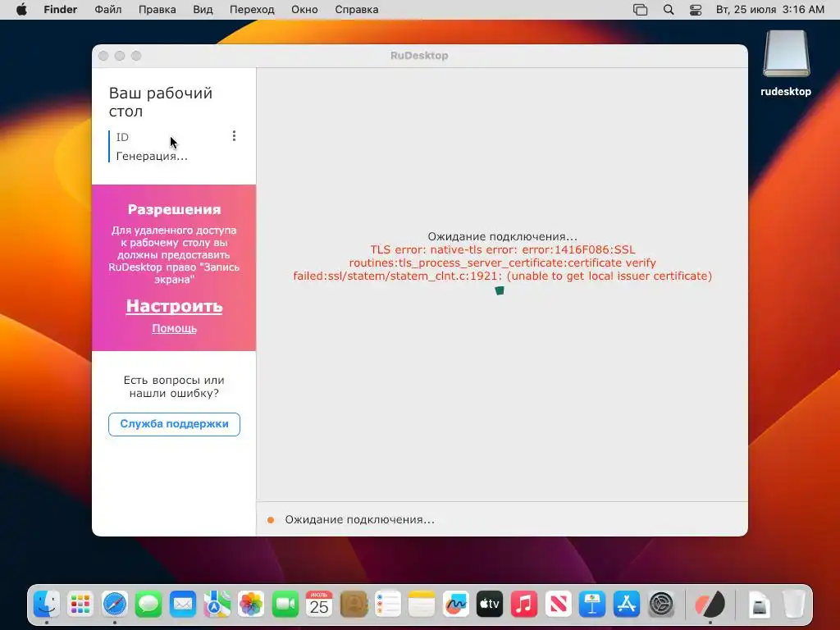Viewport: 840px width, 630px height.
Task: Open FaceTime from the Dock
Action: click(285, 605)
